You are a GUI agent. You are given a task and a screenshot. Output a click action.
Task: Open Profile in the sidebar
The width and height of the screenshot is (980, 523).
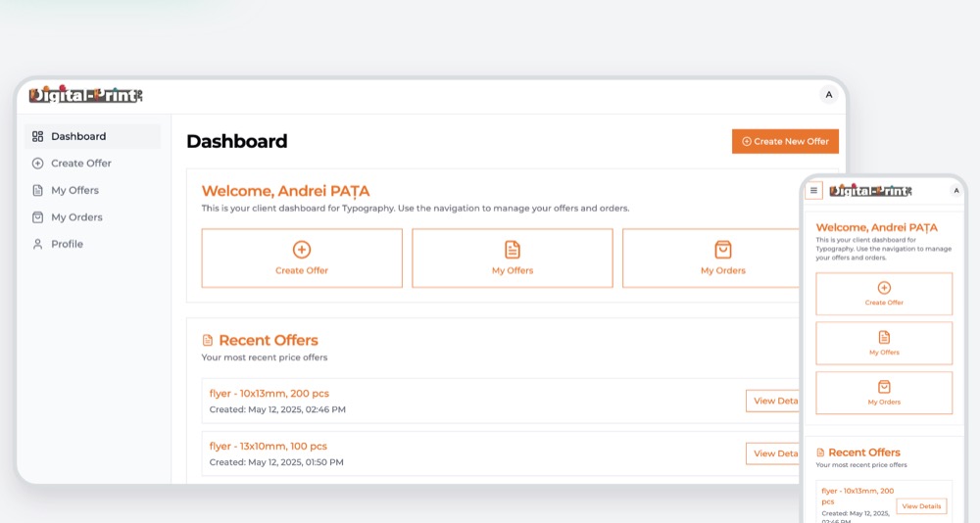coord(92,244)
